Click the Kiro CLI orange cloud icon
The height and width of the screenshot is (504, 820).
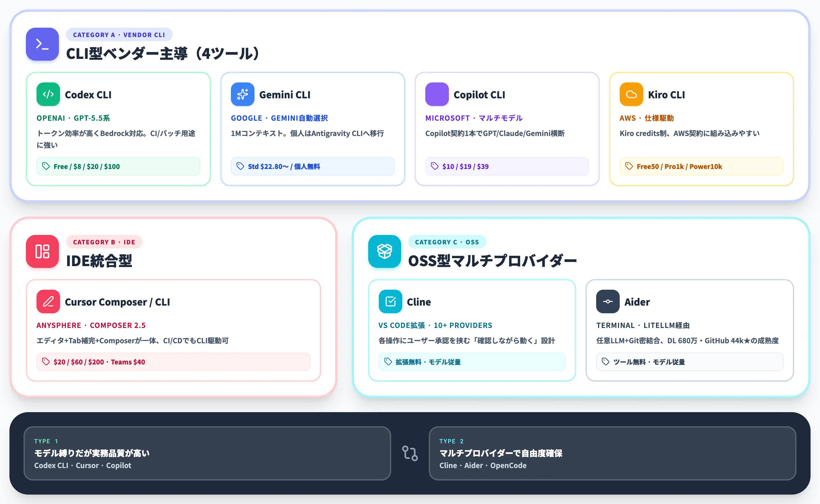click(631, 94)
